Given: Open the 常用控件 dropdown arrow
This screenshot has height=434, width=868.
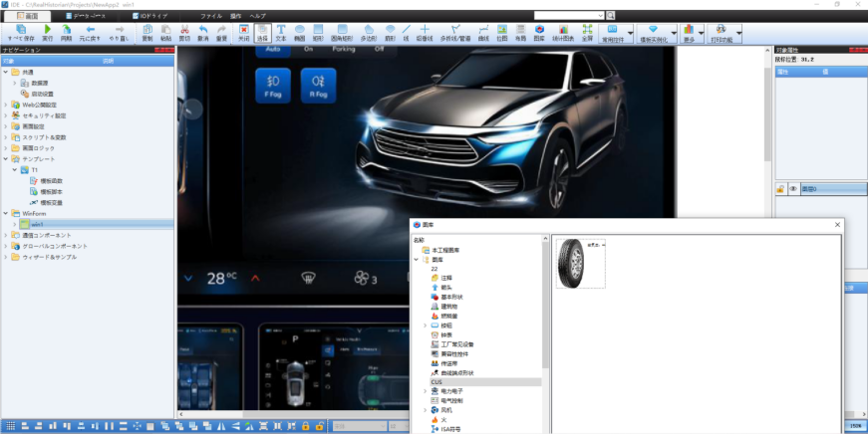Looking at the screenshot, I should 630,33.
